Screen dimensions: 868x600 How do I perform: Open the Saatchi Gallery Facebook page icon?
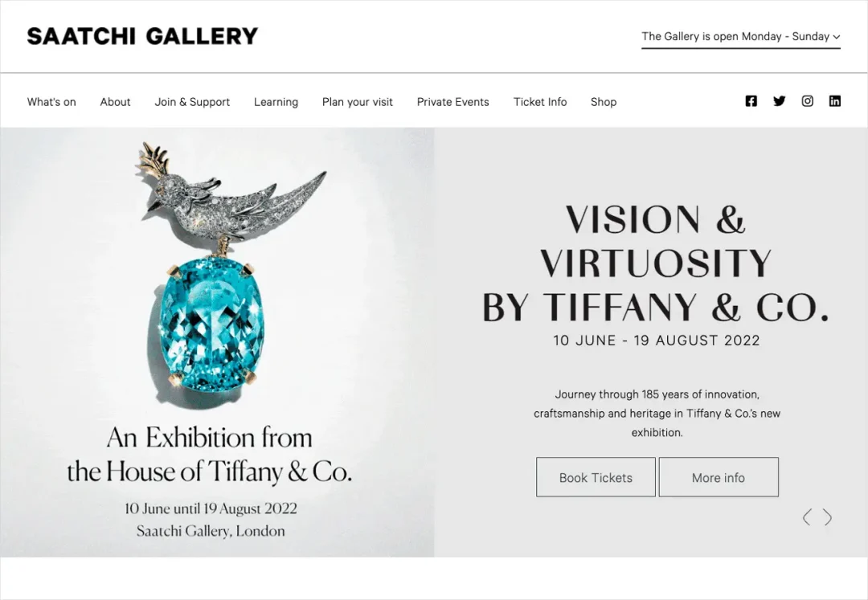[x=751, y=101]
